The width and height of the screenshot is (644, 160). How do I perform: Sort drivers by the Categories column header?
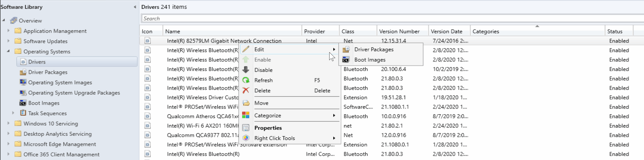click(486, 31)
